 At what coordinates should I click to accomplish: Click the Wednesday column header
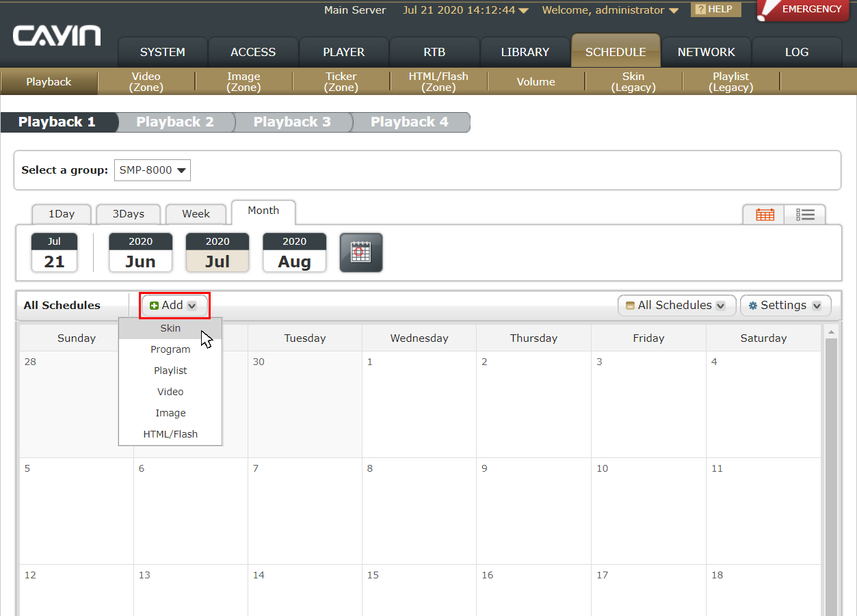click(419, 338)
